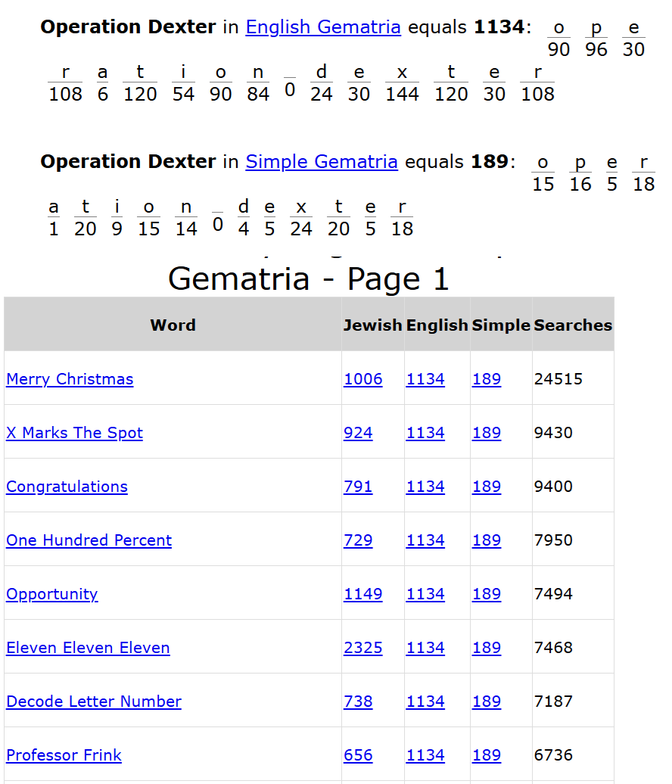672x784 pixels.
Task: Select the Jewish column header
Action: [373, 325]
